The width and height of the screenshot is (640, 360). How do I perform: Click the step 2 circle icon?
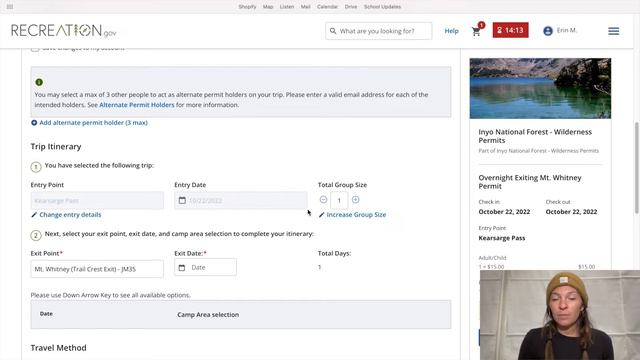tap(36, 235)
